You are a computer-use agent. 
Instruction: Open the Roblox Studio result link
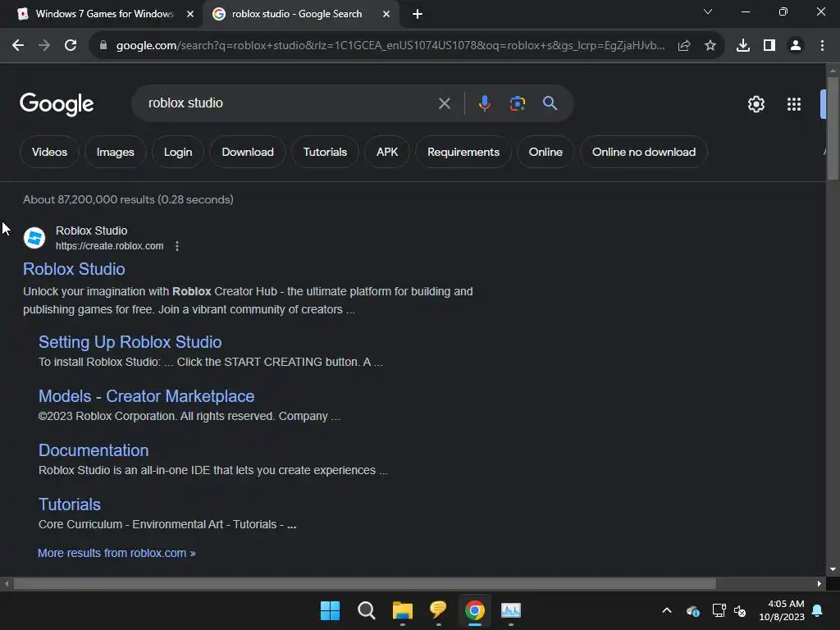click(x=74, y=269)
